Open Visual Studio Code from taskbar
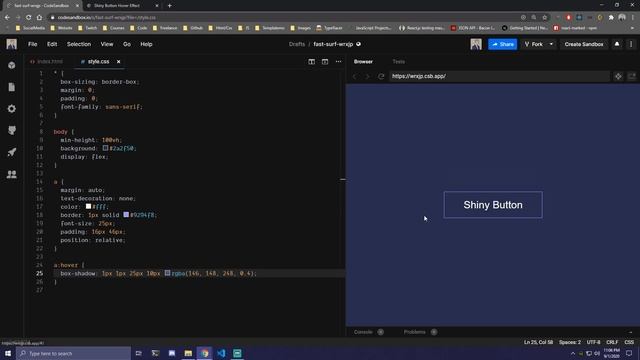Screen dimensions: 640x360 click(221, 353)
